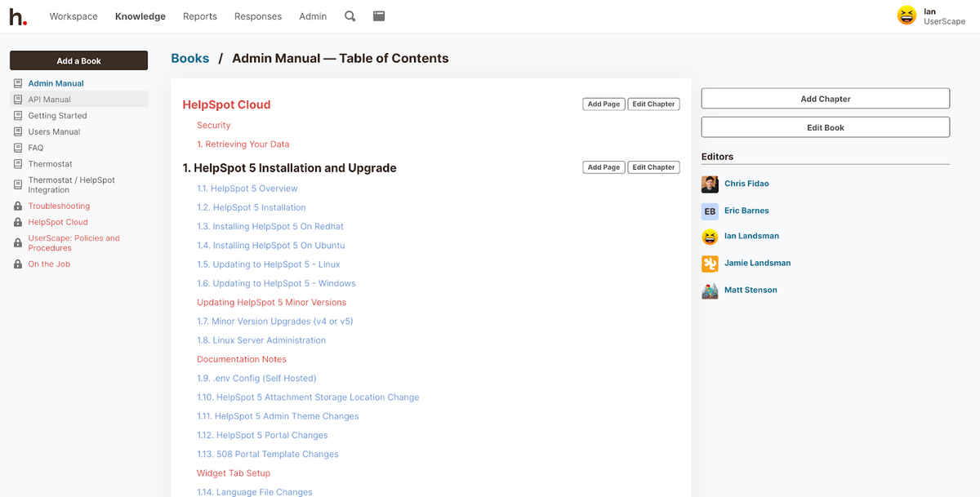This screenshot has height=497, width=980.
Task: Click the EB initials avatar for Eric Barnes
Action: [x=710, y=211]
